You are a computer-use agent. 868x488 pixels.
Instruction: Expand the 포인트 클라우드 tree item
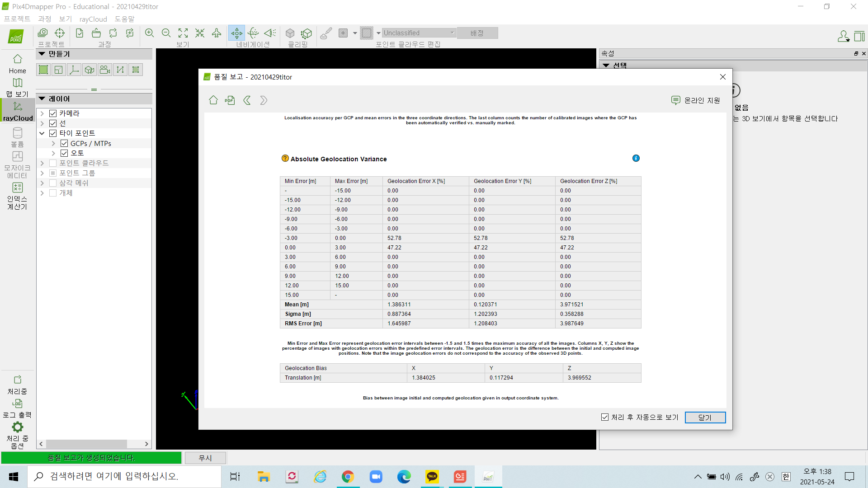[x=42, y=163]
